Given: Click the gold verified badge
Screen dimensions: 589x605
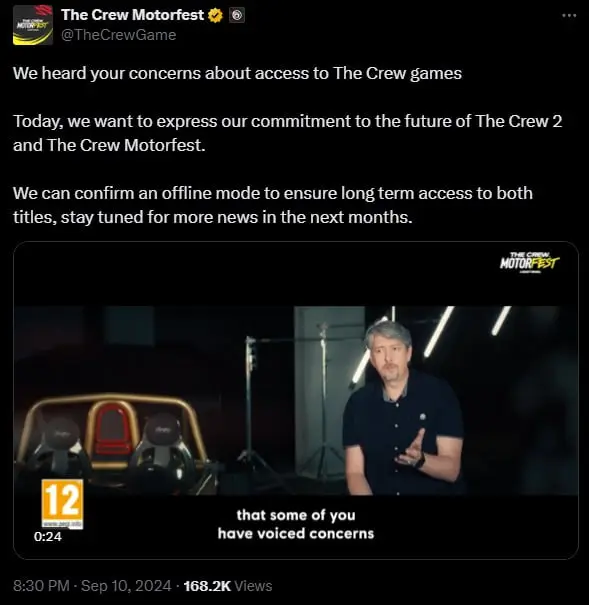Looking at the screenshot, I should (x=216, y=15).
